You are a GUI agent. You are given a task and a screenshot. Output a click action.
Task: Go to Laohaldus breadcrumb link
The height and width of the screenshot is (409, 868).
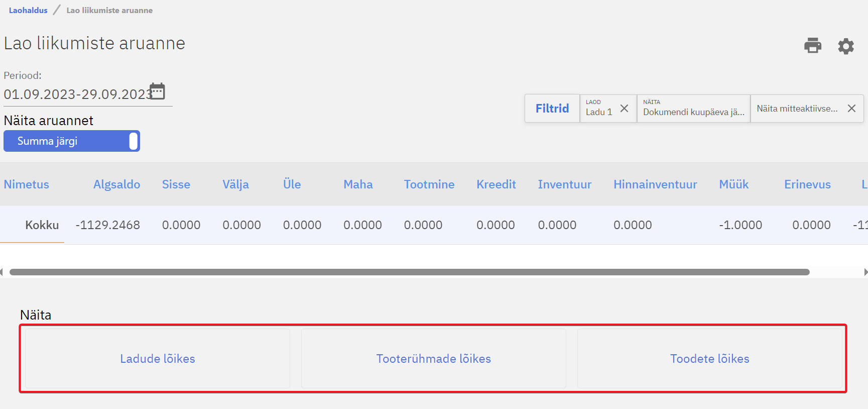28,11
